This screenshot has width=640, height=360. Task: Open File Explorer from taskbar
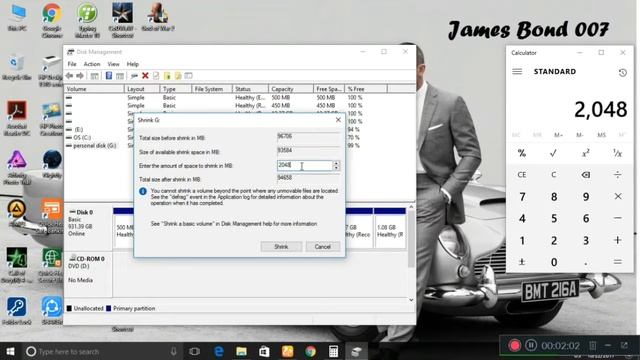click(241, 351)
